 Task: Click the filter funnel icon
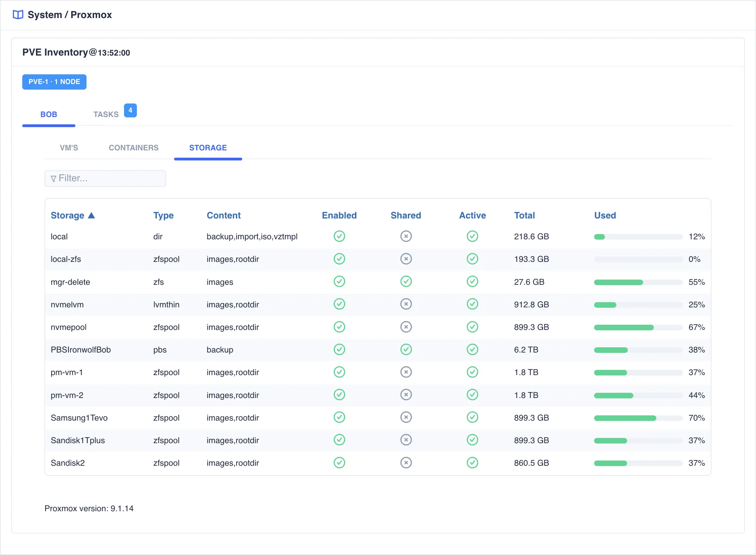tap(53, 179)
